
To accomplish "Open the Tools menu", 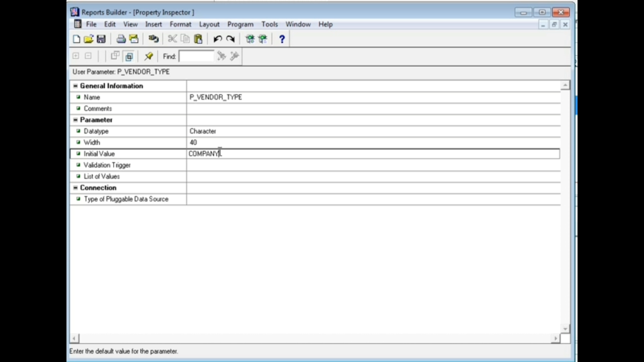I will pyautogui.click(x=270, y=24).
